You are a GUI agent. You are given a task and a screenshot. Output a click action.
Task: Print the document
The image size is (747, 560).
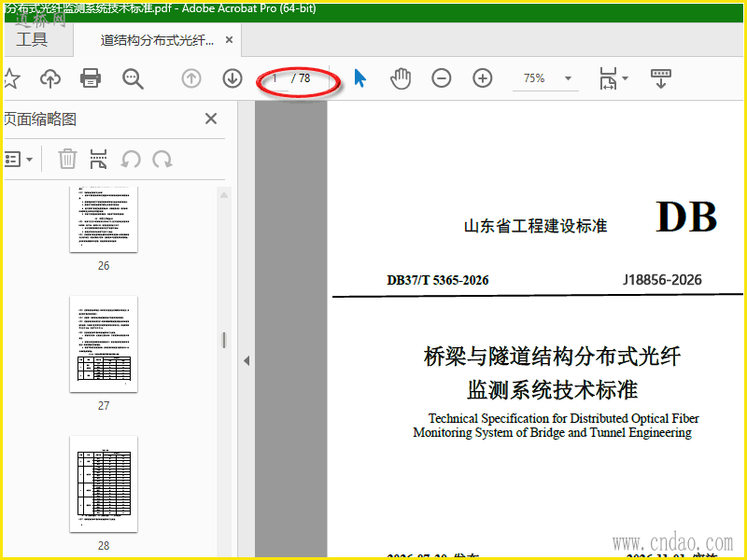[91, 78]
